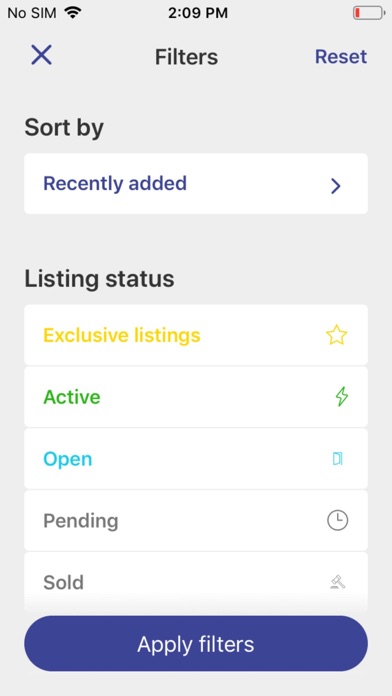The height and width of the screenshot is (696, 392).
Task: Apply filters button
Action: click(196, 644)
